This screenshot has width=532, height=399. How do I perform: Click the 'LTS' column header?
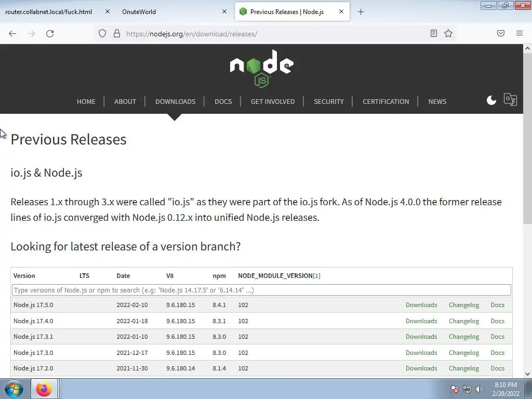point(85,276)
